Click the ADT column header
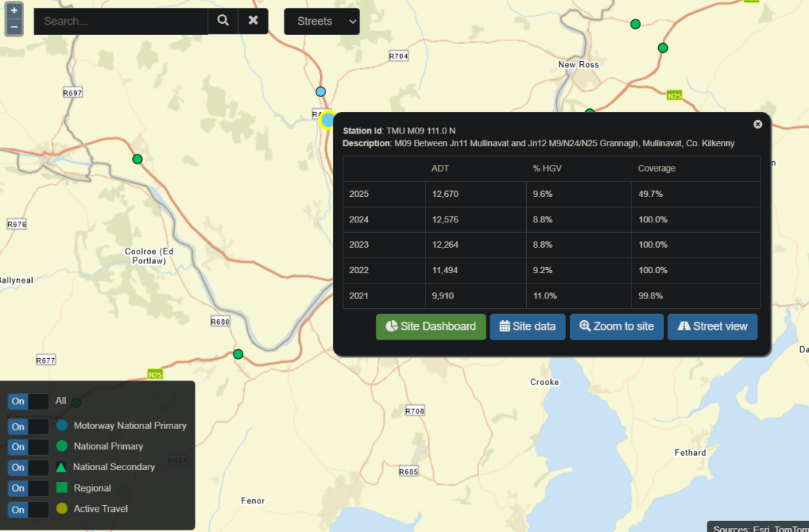The height and width of the screenshot is (532, 809). 440,169
